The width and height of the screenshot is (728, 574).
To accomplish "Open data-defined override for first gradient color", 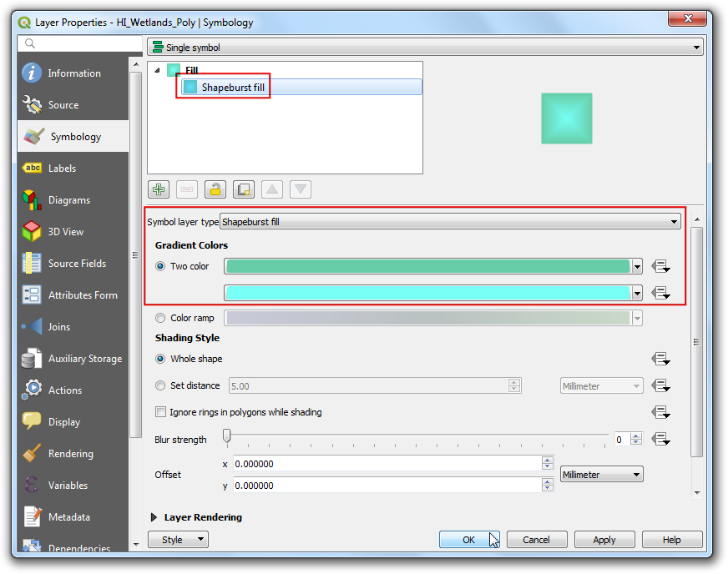I will pyautogui.click(x=661, y=266).
